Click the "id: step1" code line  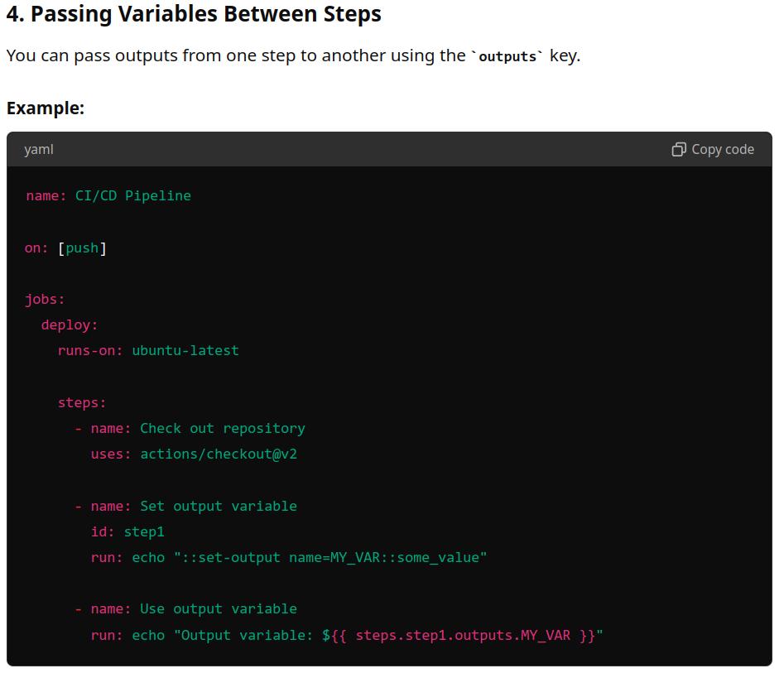coord(127,531)
